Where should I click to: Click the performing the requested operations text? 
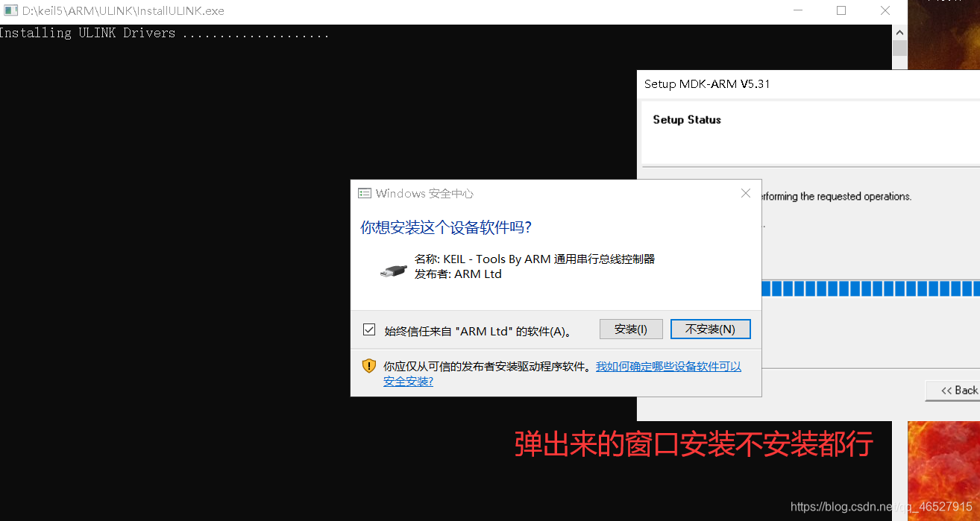click(x=836, y=197)
